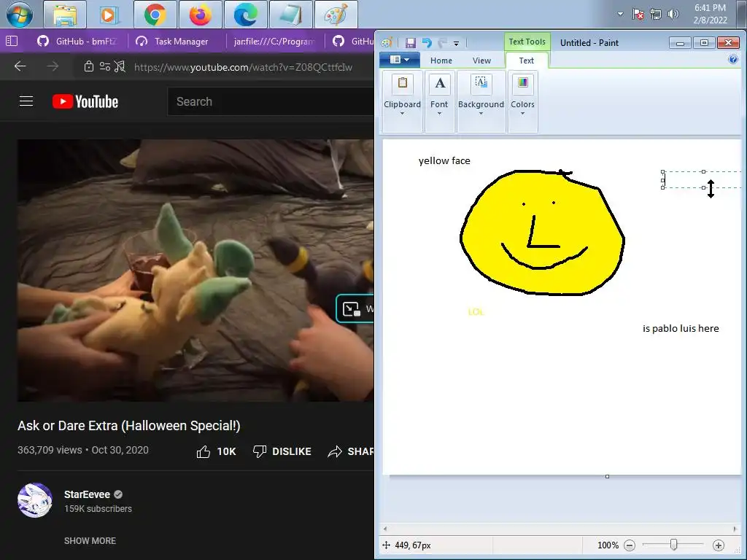Click the blocked autoplay media icon
Image resolution: width=747 pixels, height=560 pixels.
tap(120, 66)
